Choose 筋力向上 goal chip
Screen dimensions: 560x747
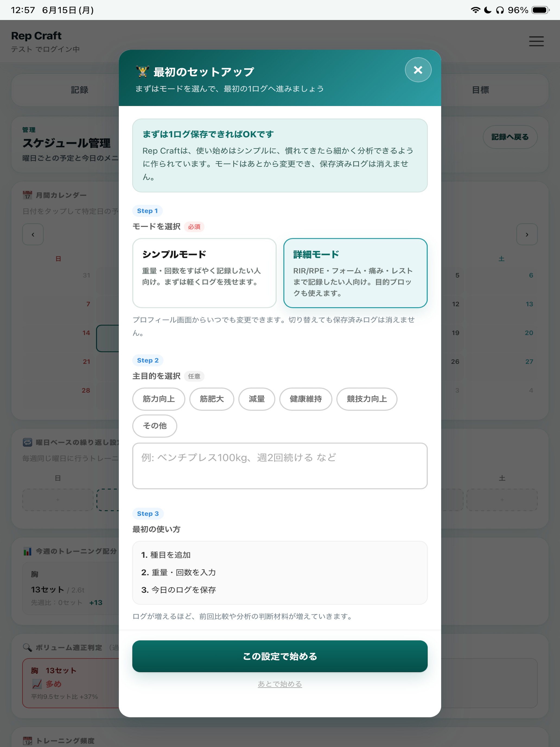(159, 399)
